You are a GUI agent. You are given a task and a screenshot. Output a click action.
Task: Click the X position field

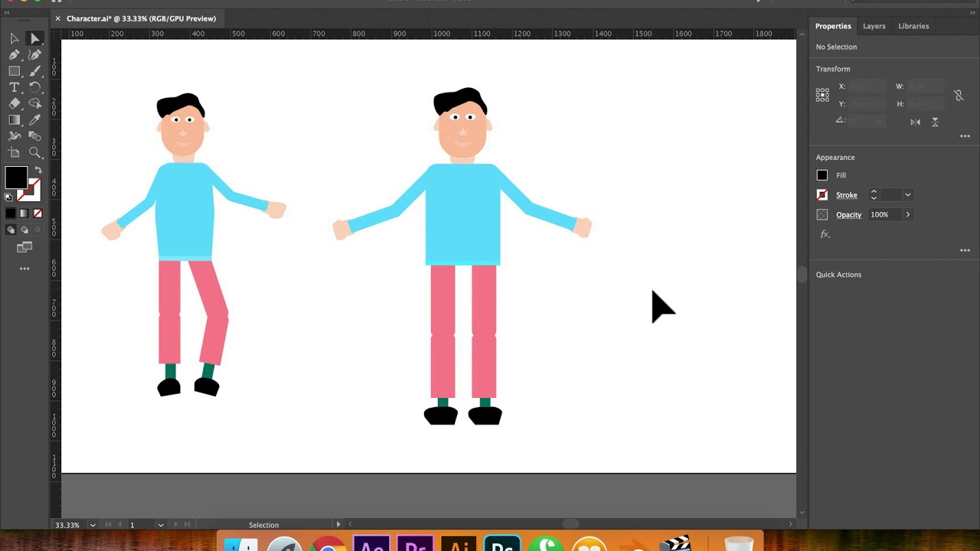click(867, 86)
